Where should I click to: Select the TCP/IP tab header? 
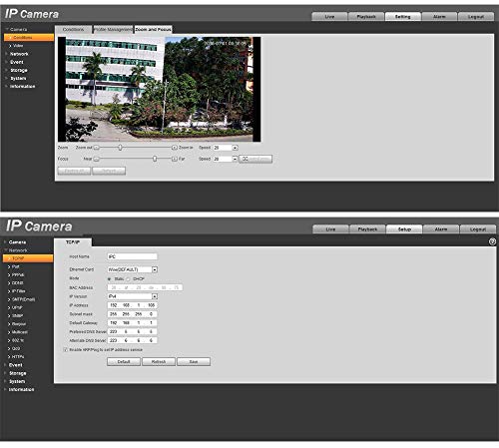(73, 242)
